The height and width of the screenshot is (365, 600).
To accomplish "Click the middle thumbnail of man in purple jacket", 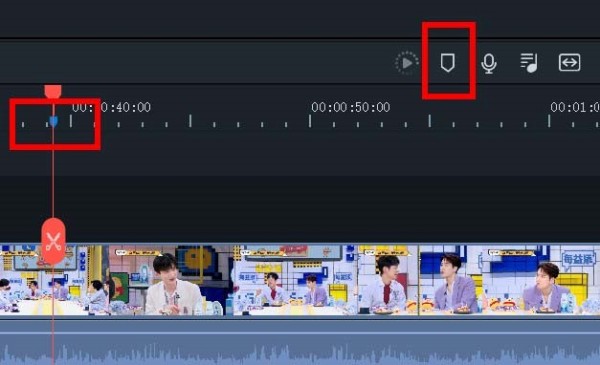I will click(451, 280).
